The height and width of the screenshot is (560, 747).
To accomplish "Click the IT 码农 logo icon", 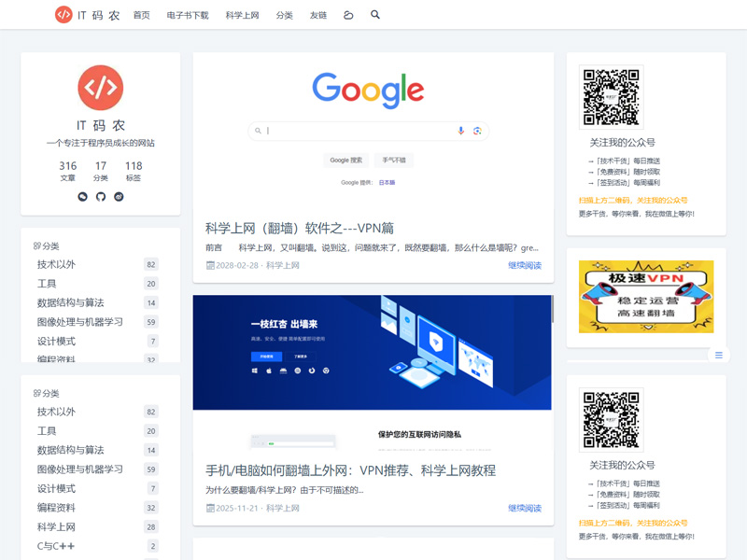I will (63, 15).
